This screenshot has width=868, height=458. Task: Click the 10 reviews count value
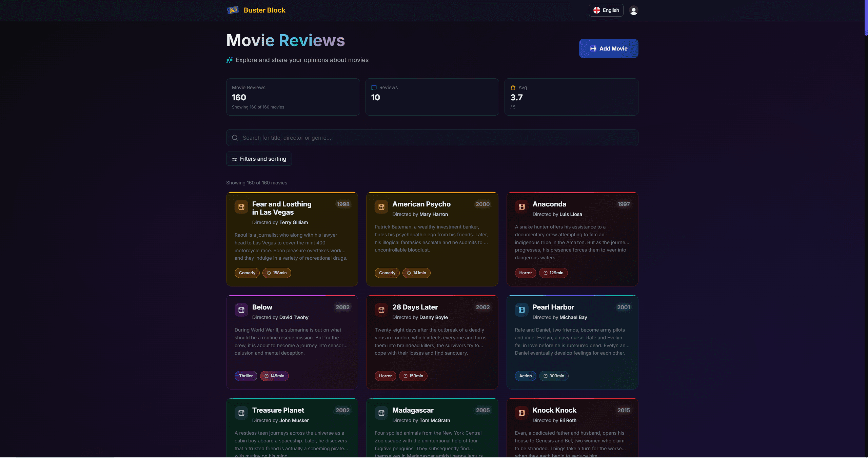point(376,98)
